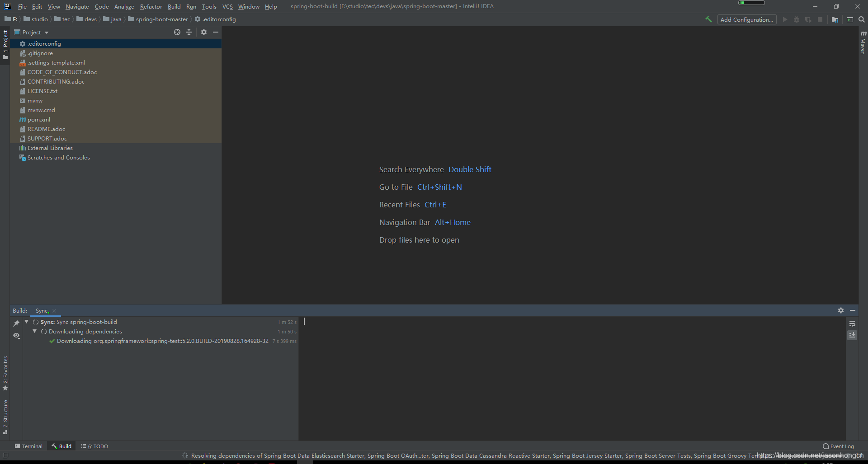868x464 pixels.
Task: Select mvnw.cmd file
Action: (x=116, y=110)
